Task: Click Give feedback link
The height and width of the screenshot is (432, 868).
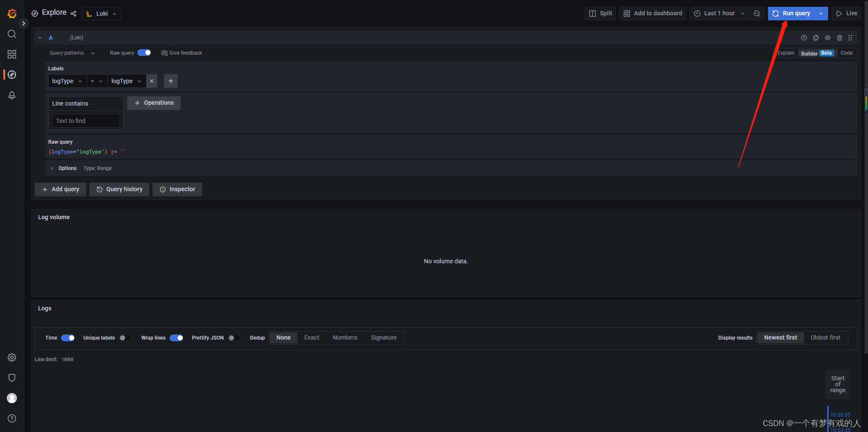Action: point(182,53)
